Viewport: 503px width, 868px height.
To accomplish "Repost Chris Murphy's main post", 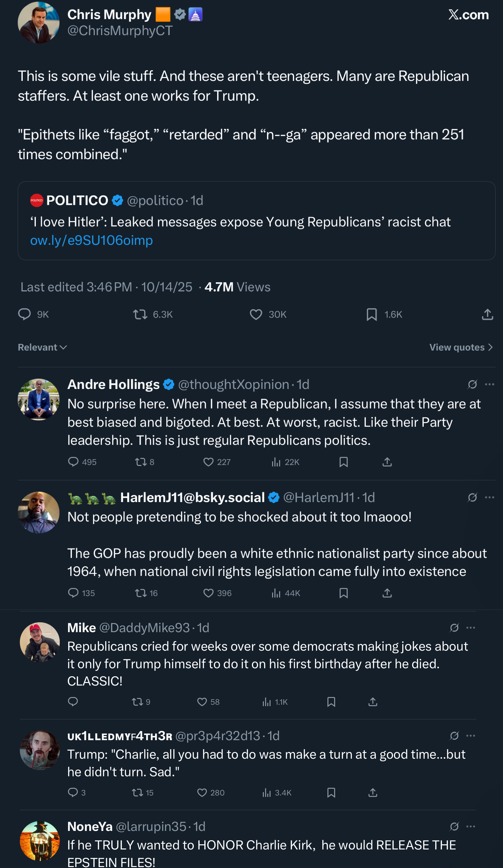I will (x=140, y=314).
